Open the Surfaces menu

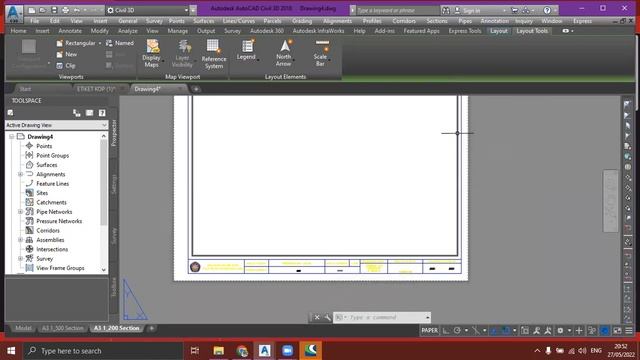pyautogui.click(x=203, y=21)
